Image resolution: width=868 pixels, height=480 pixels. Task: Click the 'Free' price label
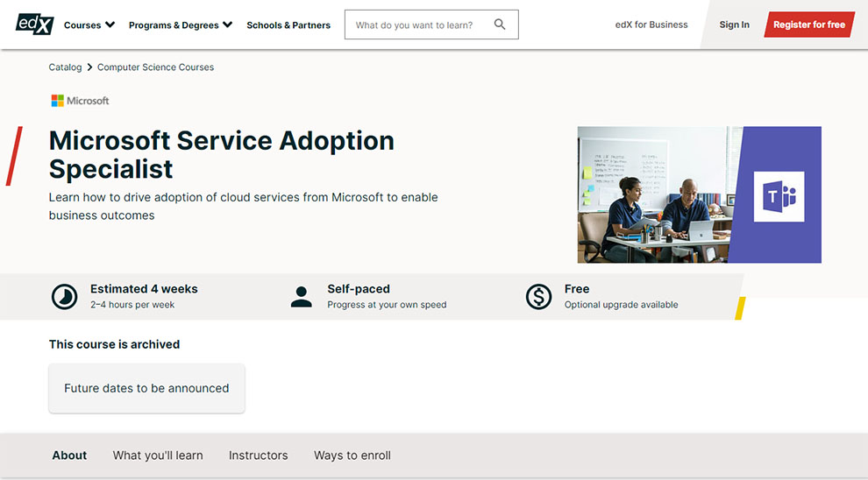pos(577,289)
